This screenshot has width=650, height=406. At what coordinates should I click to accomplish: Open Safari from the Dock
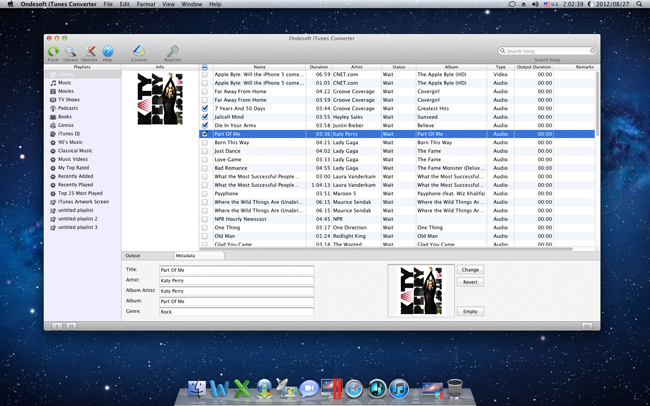(x=353, y=389)
